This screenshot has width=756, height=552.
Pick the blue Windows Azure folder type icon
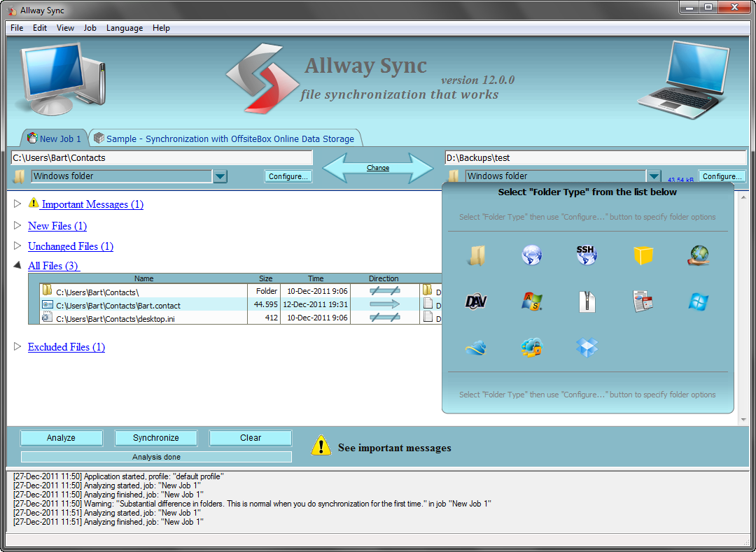click(698, 302)
